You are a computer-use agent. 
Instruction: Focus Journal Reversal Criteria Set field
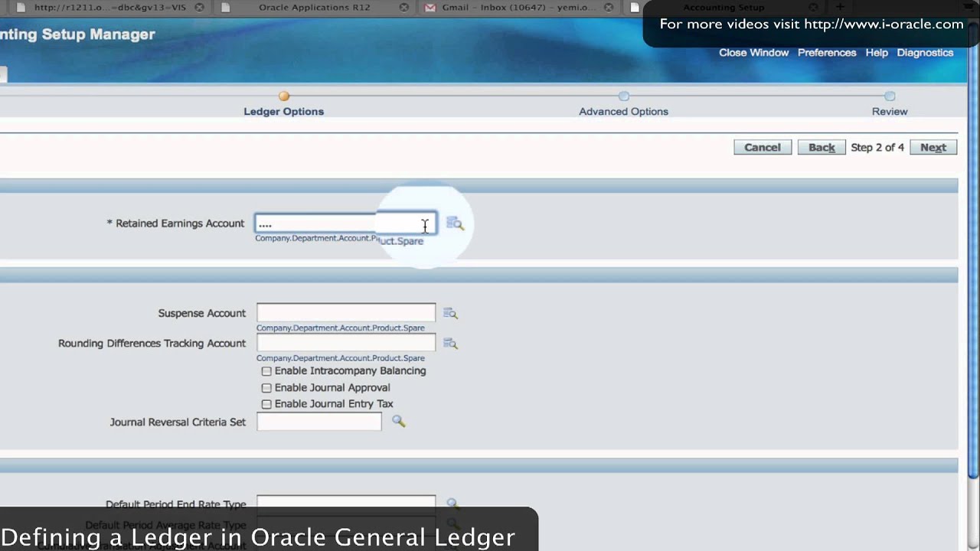click(319, 421)
